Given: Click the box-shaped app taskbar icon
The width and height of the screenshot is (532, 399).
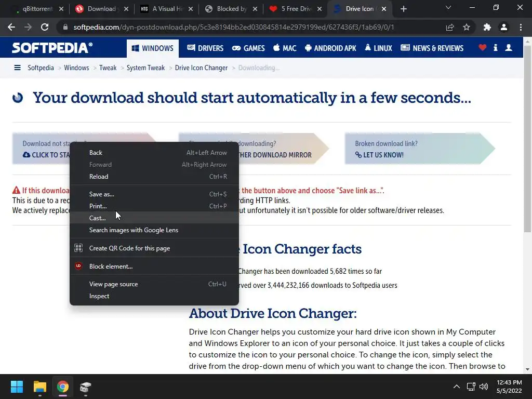Looking at the screenshot, I should 86,387.
